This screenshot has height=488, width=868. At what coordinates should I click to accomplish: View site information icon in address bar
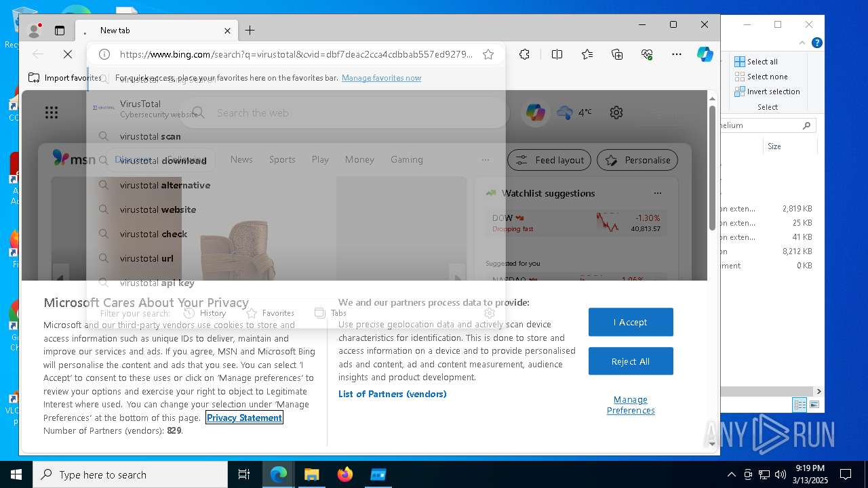(x=104, y=54)
